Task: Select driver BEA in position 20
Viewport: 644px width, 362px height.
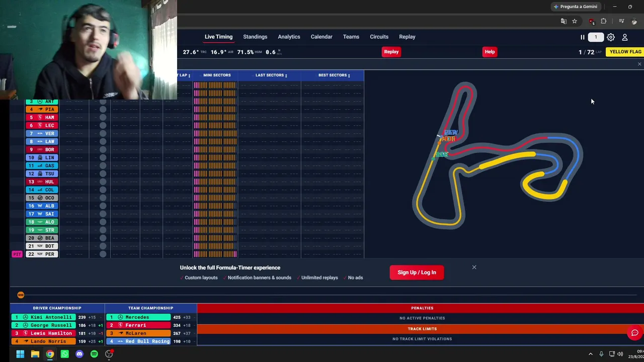Action: coord(41,238)
